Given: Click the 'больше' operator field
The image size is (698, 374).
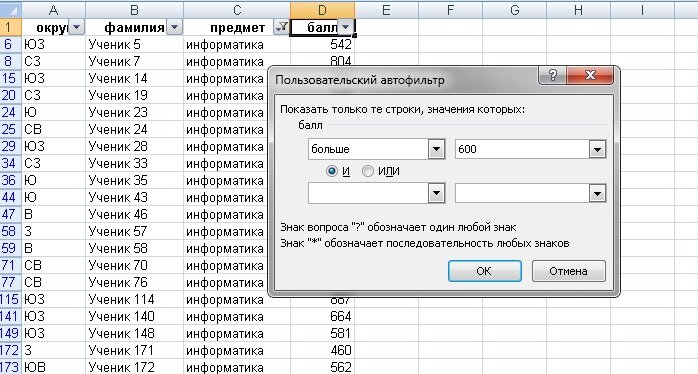Looking at the screenshot, I should (368, 149).
